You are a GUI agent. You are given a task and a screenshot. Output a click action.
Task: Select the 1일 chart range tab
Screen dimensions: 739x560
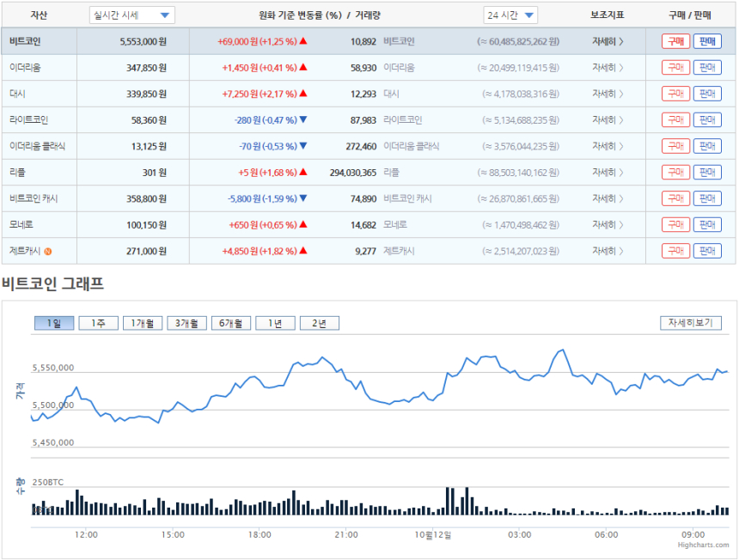[x=54, y=323]
